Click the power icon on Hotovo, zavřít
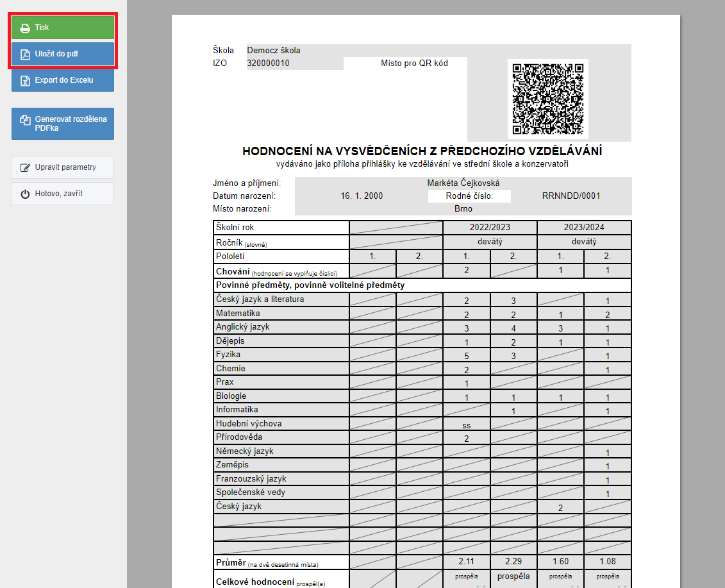This screenshot has width=725, height=588. [x=25, y=194]
